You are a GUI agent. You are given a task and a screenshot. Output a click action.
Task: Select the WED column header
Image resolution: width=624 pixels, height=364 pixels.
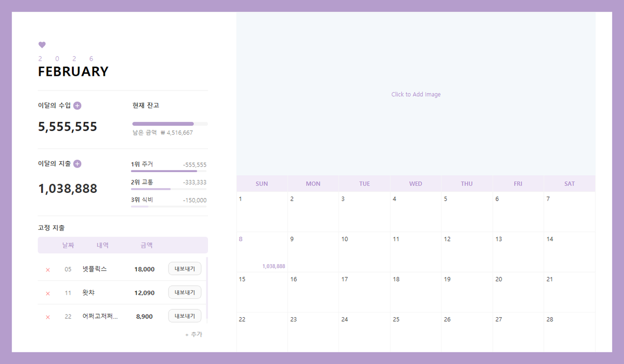pos(415,184)
